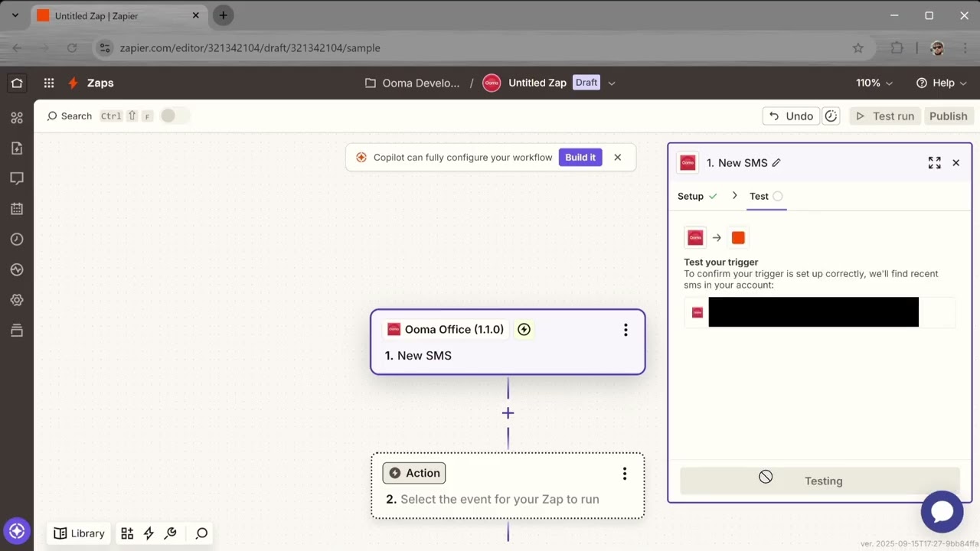Close the New SMS step panel
The image size is (980, 551).
click(x=955, y=163)
